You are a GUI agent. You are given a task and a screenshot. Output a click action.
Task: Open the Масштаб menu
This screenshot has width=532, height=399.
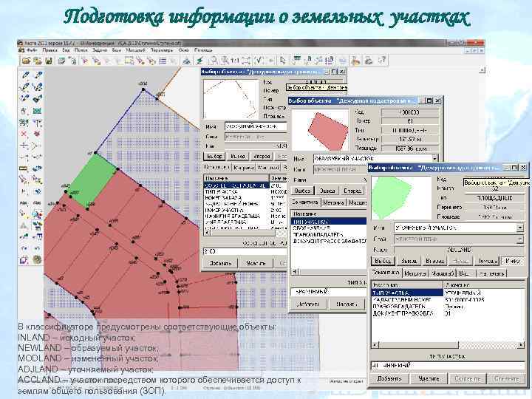[x=135, y=50]
